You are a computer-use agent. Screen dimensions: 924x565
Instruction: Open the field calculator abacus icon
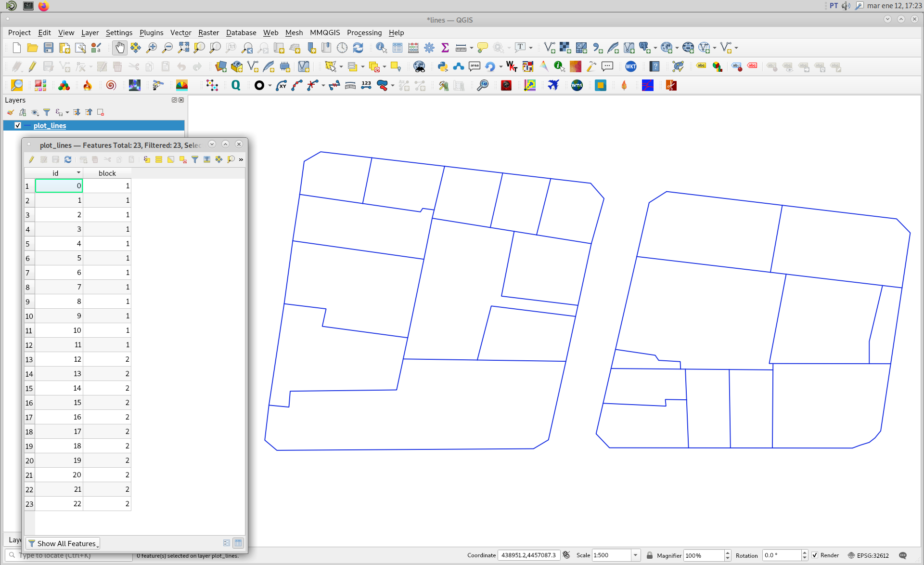(413, 48)
